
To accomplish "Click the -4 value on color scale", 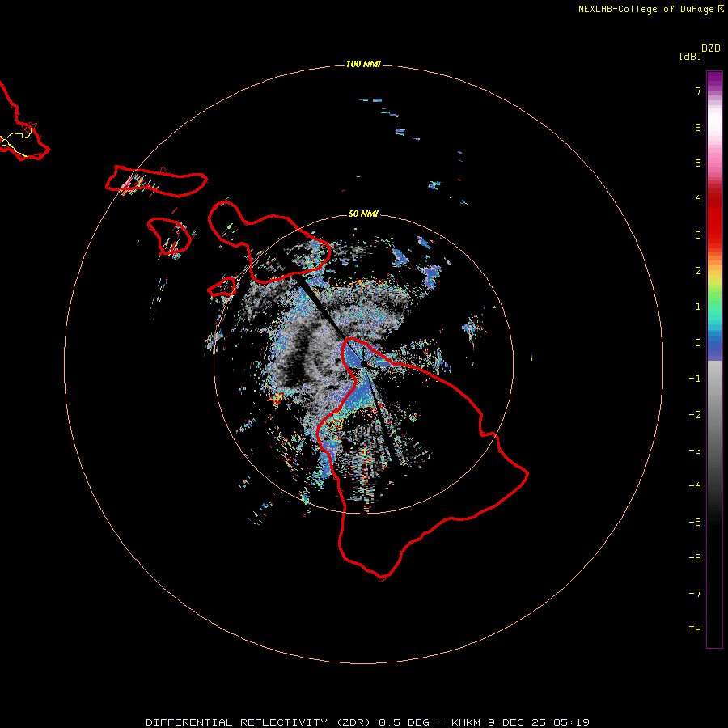I will (695, 486).
